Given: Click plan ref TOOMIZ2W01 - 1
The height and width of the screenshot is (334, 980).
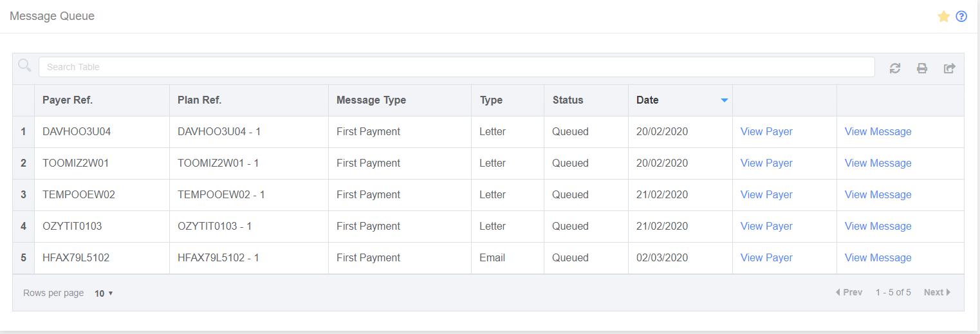Looking at the screenshot, I should (218, 163).
